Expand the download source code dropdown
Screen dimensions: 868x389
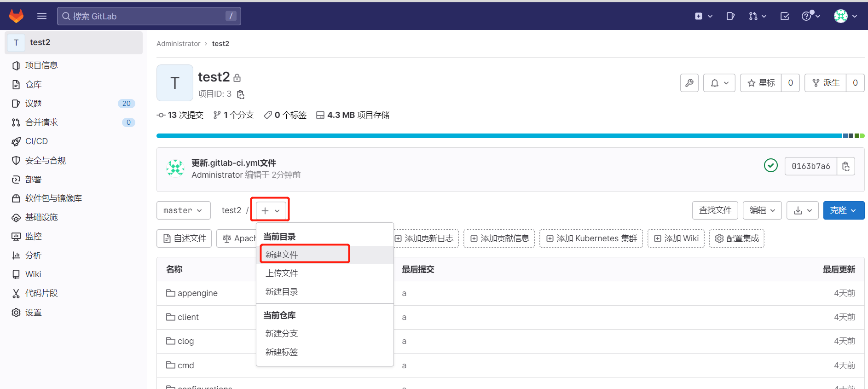(802, 210)
